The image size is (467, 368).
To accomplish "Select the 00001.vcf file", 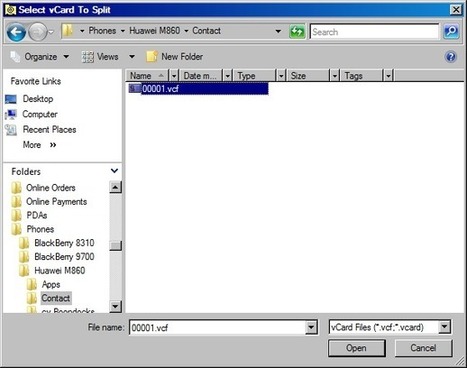I will [x=198, y=89].
